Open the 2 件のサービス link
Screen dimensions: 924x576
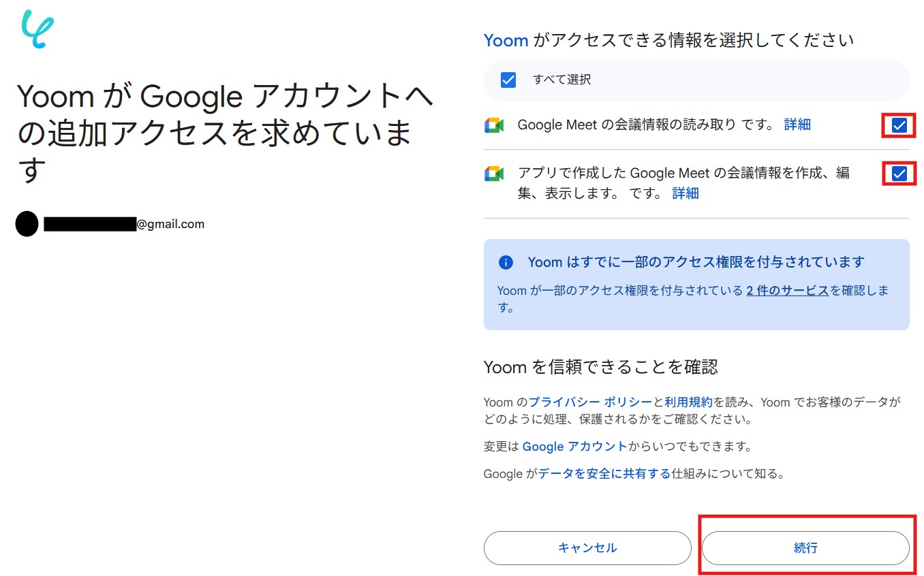[788, 291]
